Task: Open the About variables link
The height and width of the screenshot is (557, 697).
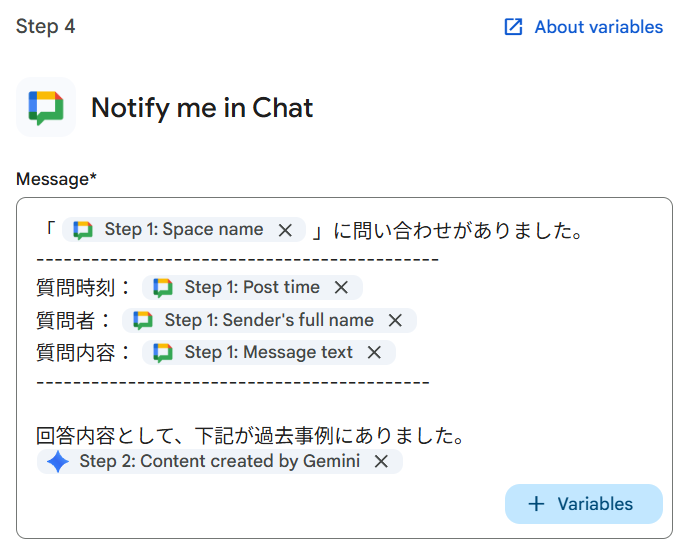Action: click(x=598, y=27)
